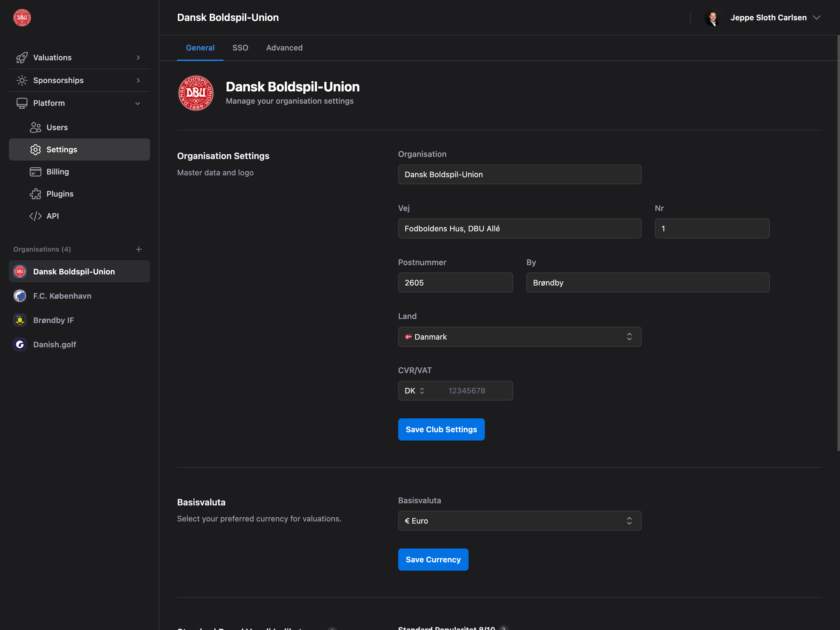Add organisation with the plus icon
This screenshot has width=840, height=630.
tap(139, 249)
